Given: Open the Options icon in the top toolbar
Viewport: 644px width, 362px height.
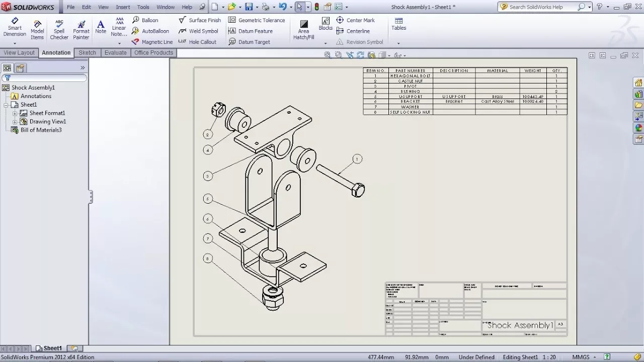Looking at the screenshot, I should (338, 7).
